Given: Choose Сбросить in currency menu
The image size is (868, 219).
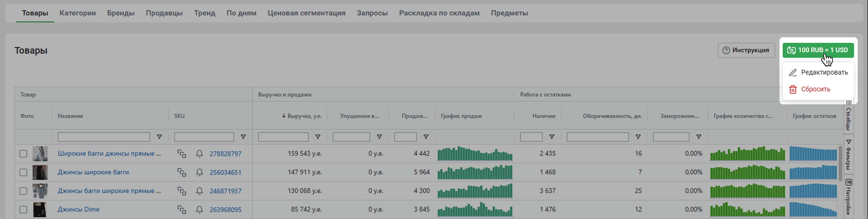Looking at the screenshot, I should [818, 89].
